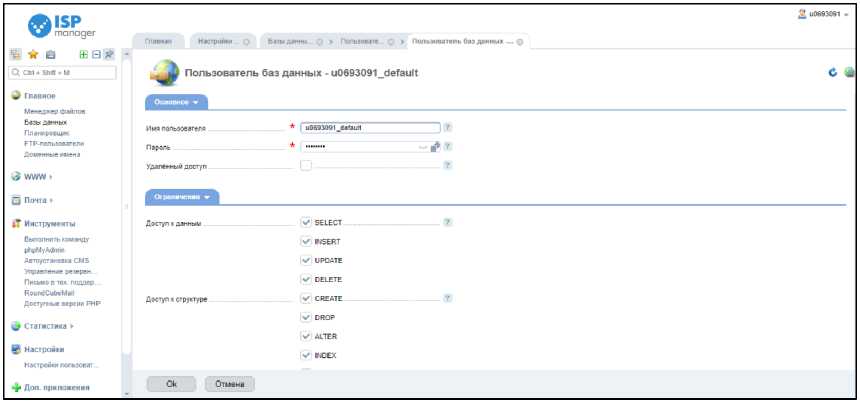The image size is (860, 403).
Task: Click the Статистика section icon
Action: tap(16, 326)
